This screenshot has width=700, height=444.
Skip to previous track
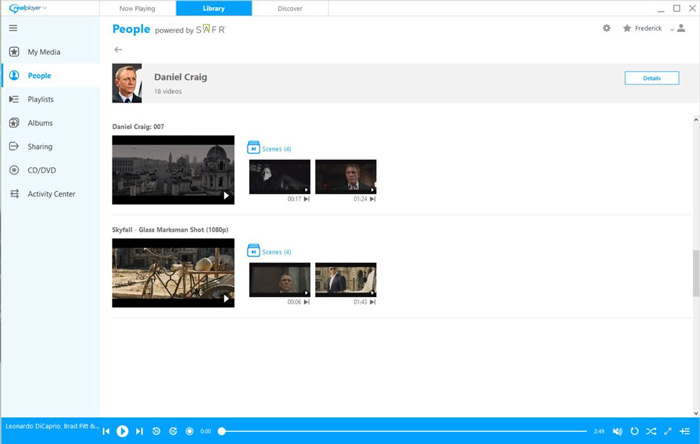[x=106, y=431]
